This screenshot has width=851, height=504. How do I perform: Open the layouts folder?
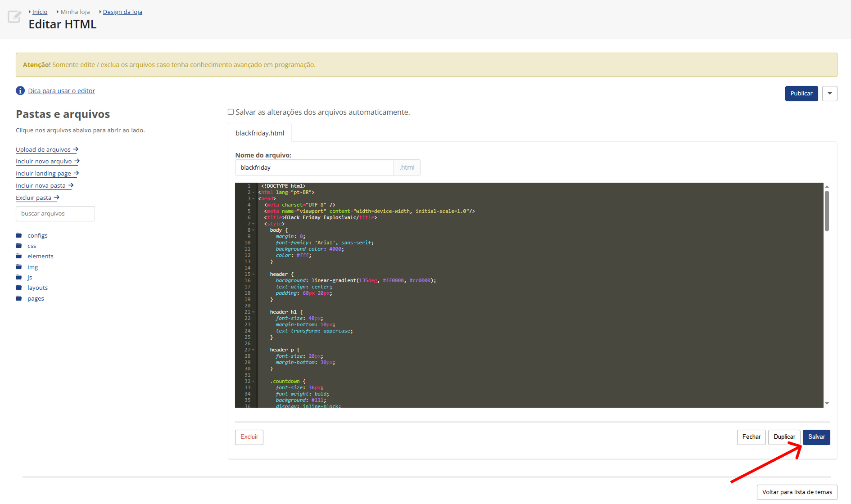click(x=37, y=288)
